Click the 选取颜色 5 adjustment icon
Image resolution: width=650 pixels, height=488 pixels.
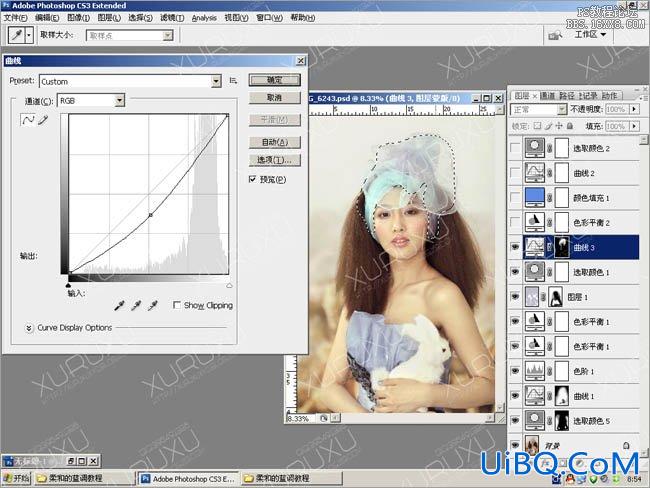coord(534,420)
